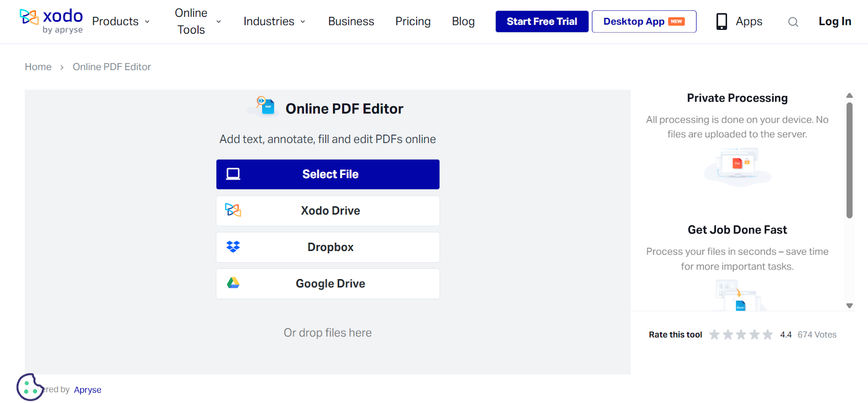Image resolution: width=868 pixels, height=403 pixels.
Task: Expand the Products dropdown menu
Action: pos(120,21)
